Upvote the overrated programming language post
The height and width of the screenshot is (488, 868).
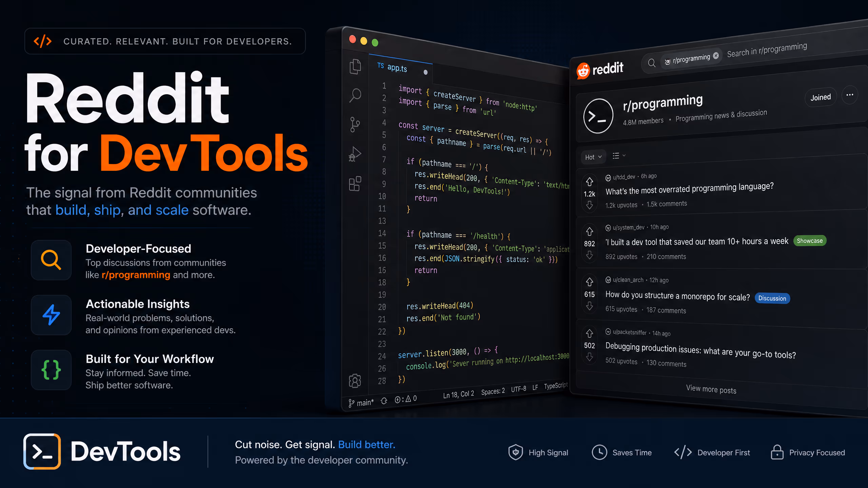point(589,182)
